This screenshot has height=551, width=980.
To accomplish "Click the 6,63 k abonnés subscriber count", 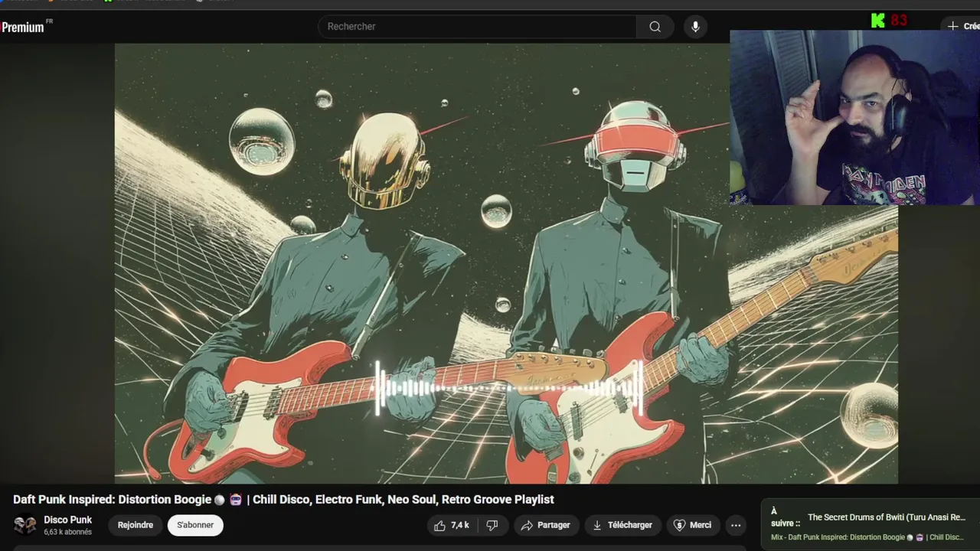I will pos(67,532).
